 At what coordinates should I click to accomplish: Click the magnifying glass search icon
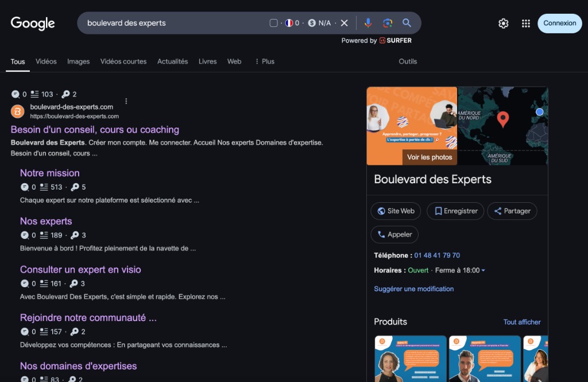tap(407, 23)
